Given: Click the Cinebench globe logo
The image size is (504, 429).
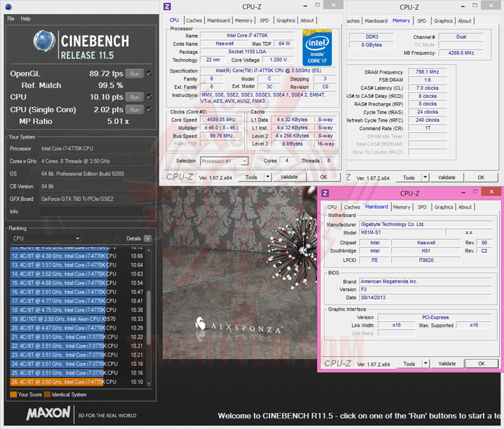Looking at the screenshot, I should point(44,41).
